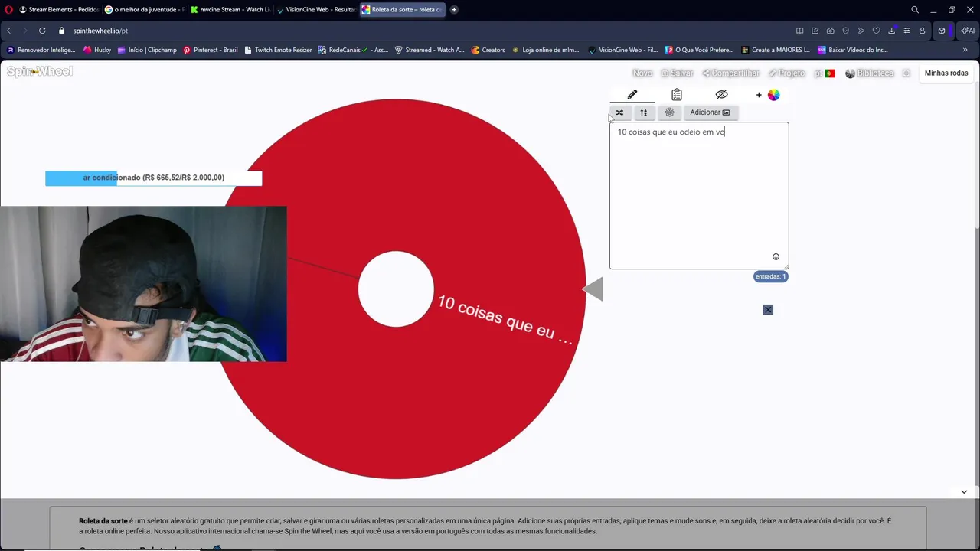Open Projeto menu item
Image resolution: width=980 pixels, height=551 pixels.
[786, 73]
